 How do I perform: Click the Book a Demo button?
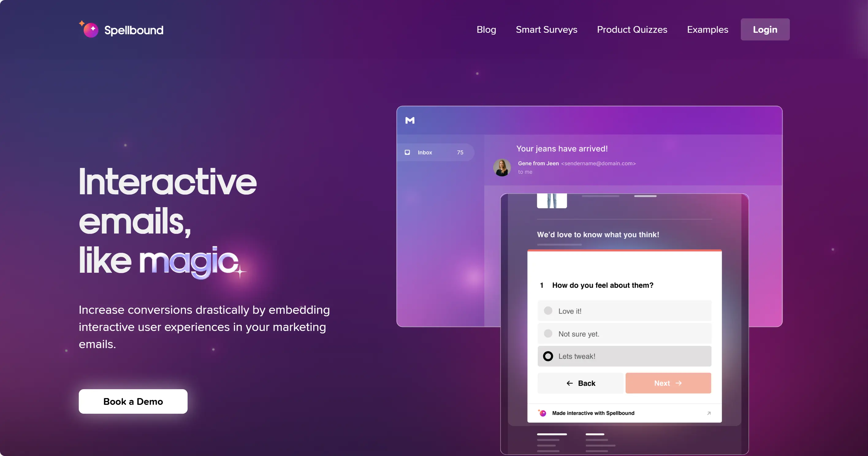point(133,401)
